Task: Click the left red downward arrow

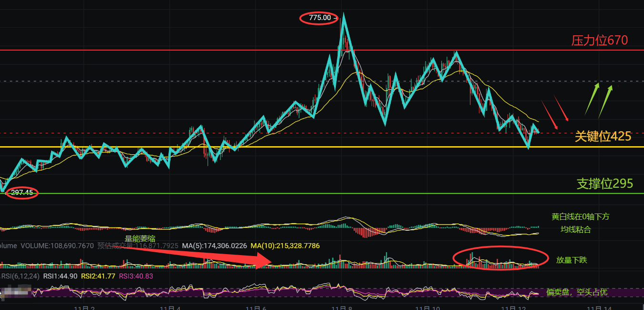Action: pyautogui.click(x=550, y=115)
